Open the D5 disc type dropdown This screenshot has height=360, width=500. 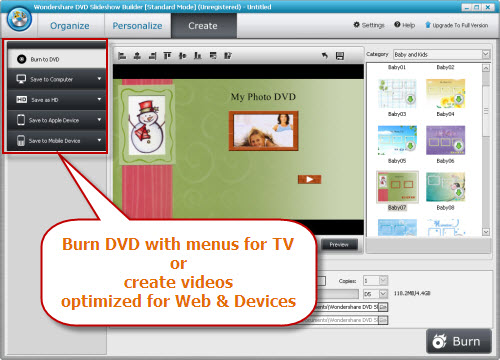pyautogui.click(x=383, y=294)
